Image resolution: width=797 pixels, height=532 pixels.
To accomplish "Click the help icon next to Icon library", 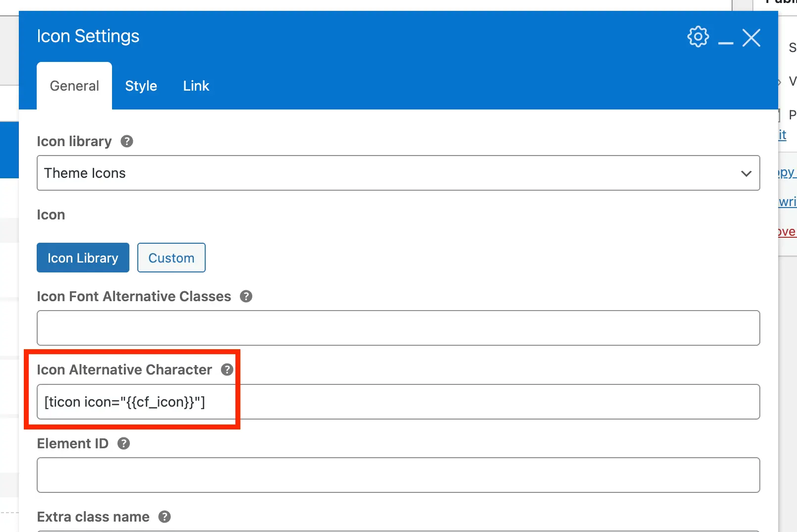I will tap(126, 142).
